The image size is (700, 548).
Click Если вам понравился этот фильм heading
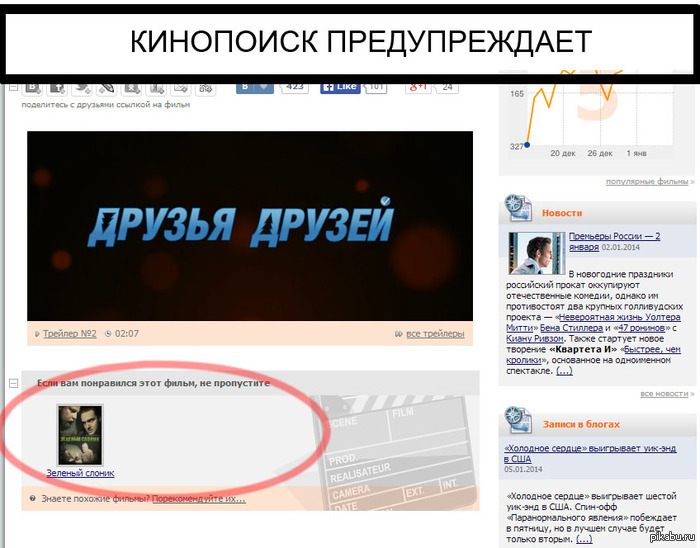(x=153, y=383)
